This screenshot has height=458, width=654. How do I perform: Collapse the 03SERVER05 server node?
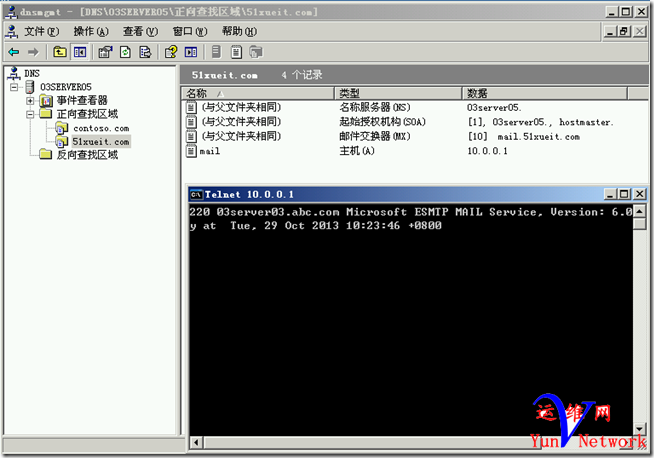tap(15, 87)
